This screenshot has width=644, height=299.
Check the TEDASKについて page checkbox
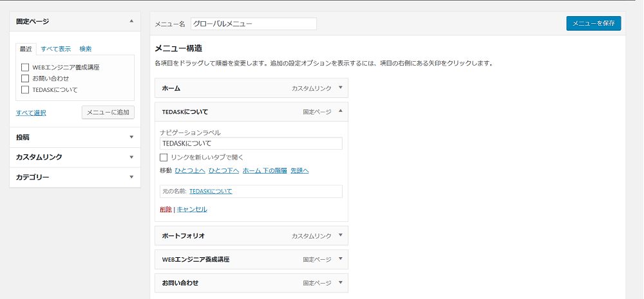[25, 89]
